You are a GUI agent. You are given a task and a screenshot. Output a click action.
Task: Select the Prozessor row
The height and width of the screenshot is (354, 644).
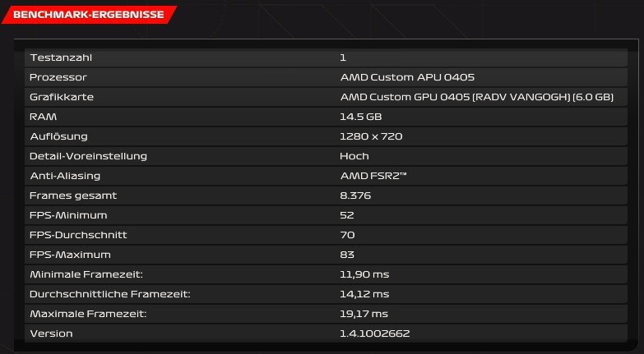(326, 77)
